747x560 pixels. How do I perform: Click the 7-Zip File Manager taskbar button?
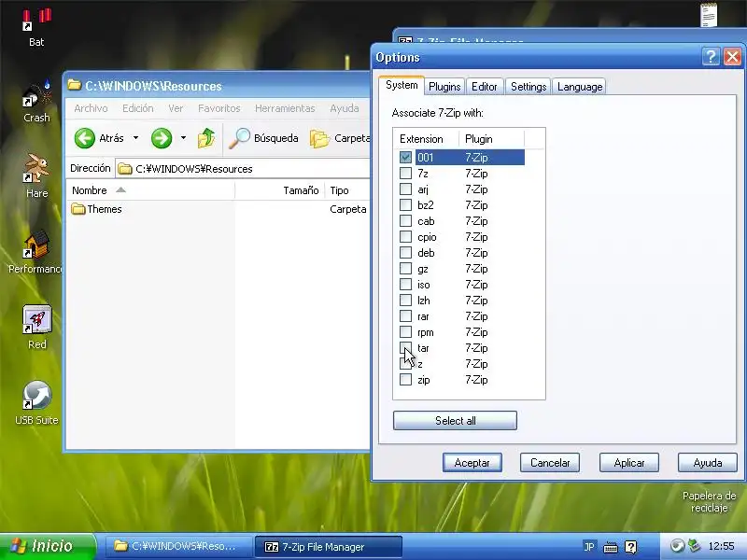click(329, 546)
